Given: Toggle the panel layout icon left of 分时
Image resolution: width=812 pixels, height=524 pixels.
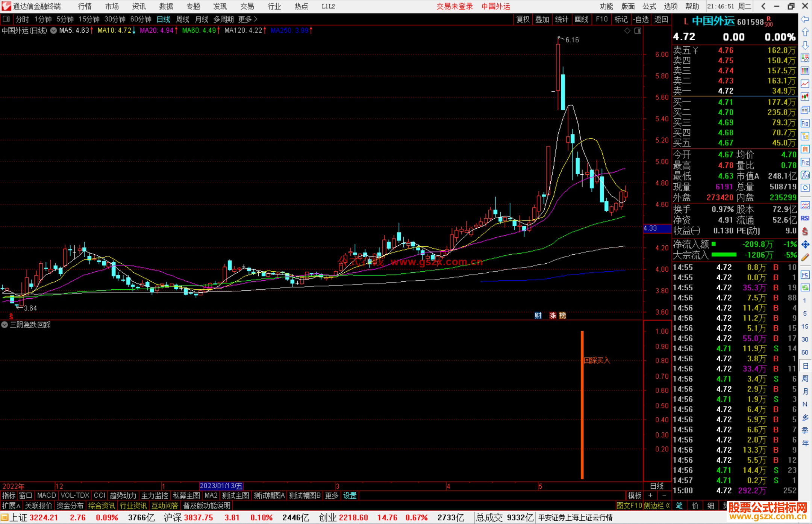Looking at the screenshot, I should click(6, 19).
